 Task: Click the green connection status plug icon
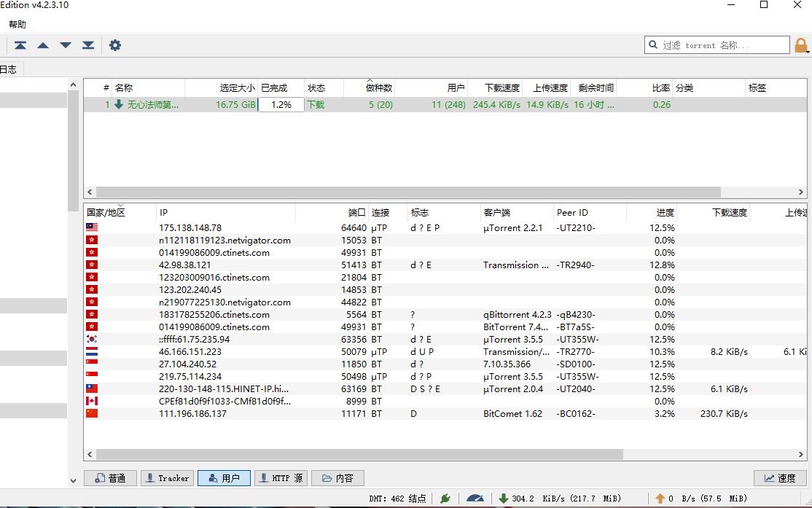coord(445,499)
